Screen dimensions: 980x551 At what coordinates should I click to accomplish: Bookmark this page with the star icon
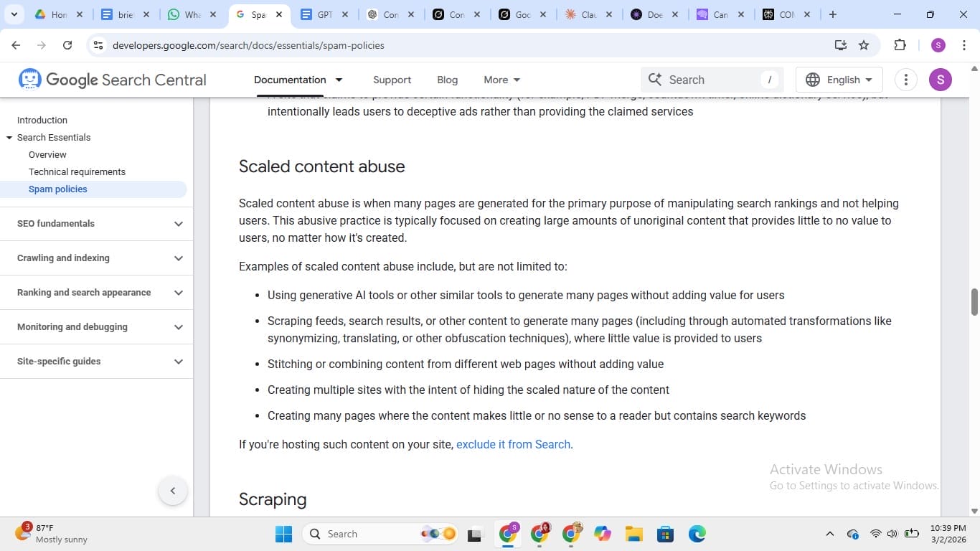[864, 44]
